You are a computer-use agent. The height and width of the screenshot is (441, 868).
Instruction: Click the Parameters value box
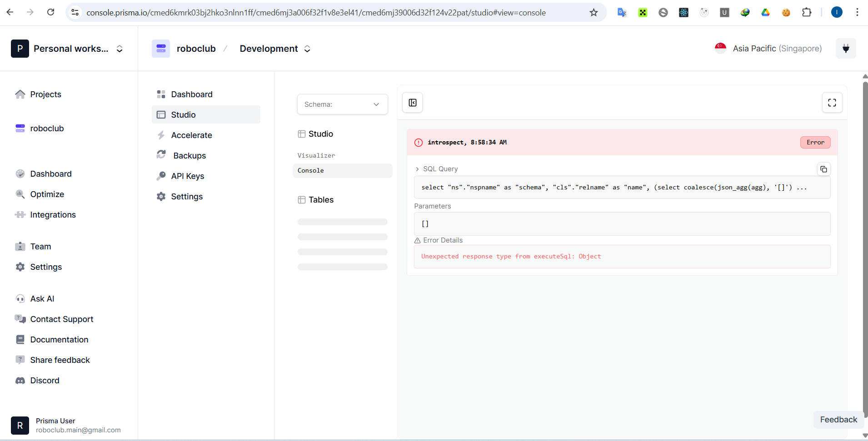[622, 224]
